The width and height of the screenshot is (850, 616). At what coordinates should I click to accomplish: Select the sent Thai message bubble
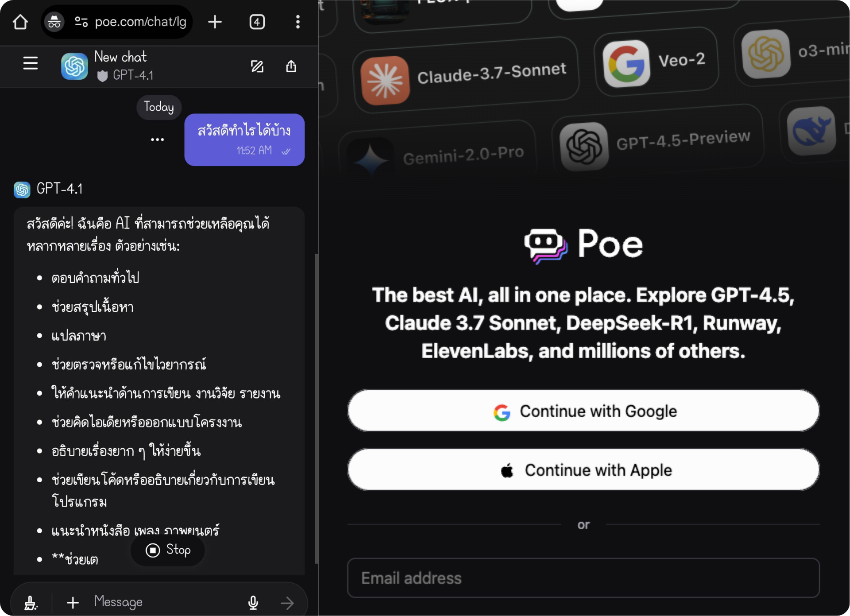[244, 140]
